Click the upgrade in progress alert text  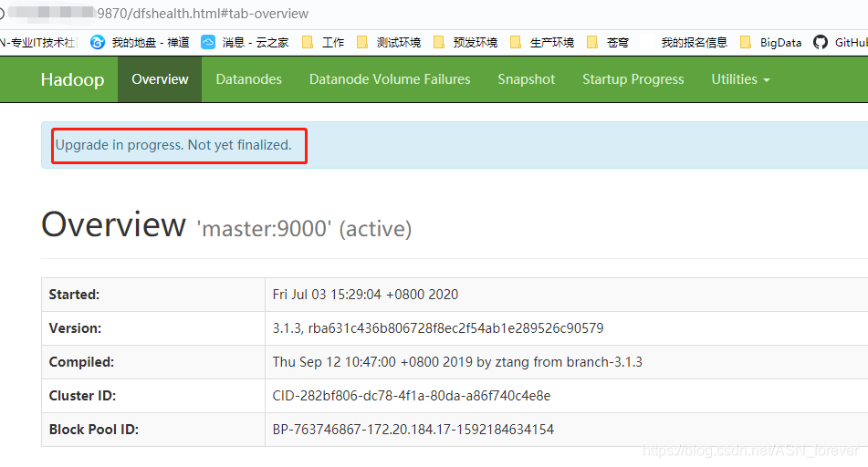point(173,145)
